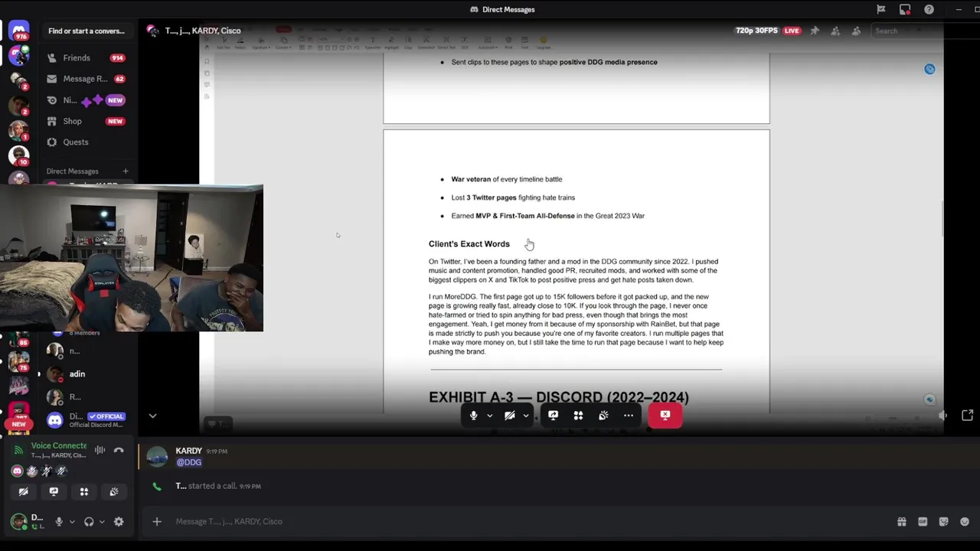Screen dimensions: 980x551
Task: Click KARDY username in message
Action: click(x=189, y=452)
